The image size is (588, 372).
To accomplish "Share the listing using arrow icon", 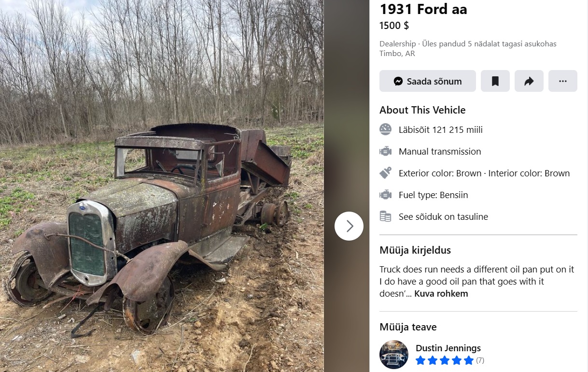I will click(x=529, y=81).
